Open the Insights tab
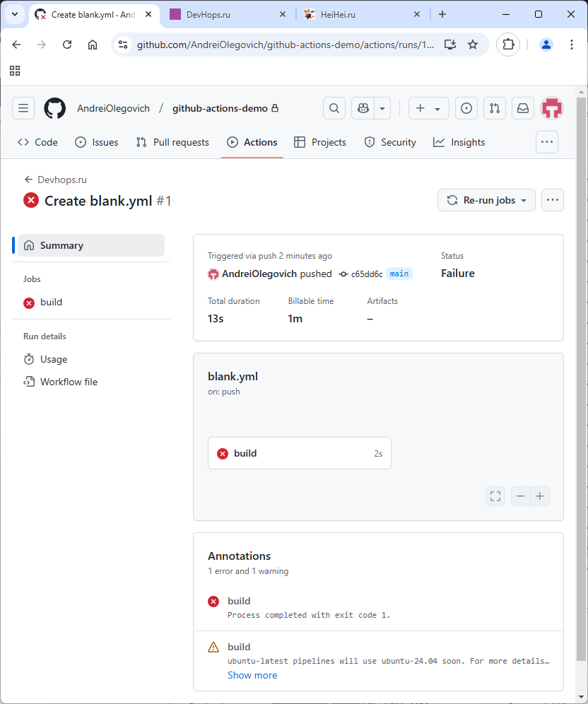588x704 pixels. tap(459, 142)
